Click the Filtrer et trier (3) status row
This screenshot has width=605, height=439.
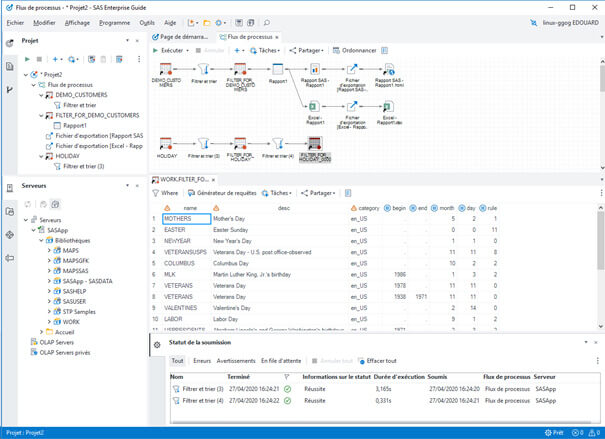pos(384,389)
